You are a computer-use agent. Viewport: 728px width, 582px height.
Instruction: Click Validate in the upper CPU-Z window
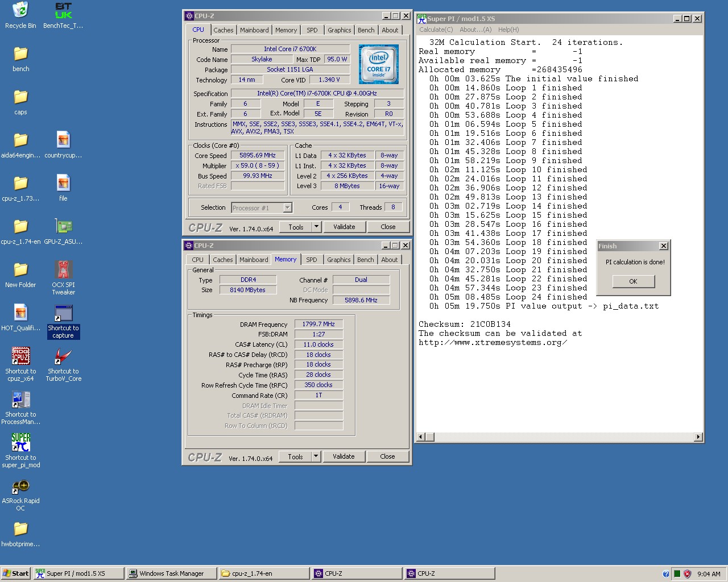click(344, 227)
